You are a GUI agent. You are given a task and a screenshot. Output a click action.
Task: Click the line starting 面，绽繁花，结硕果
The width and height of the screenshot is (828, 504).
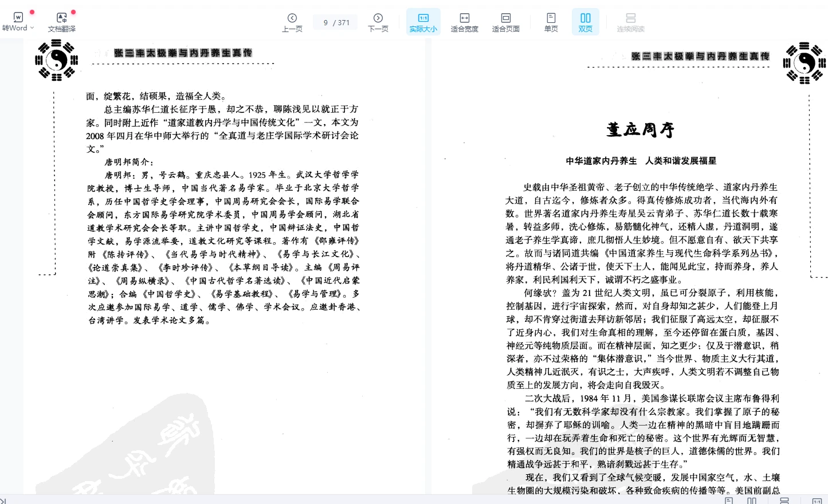pos(158,96)
